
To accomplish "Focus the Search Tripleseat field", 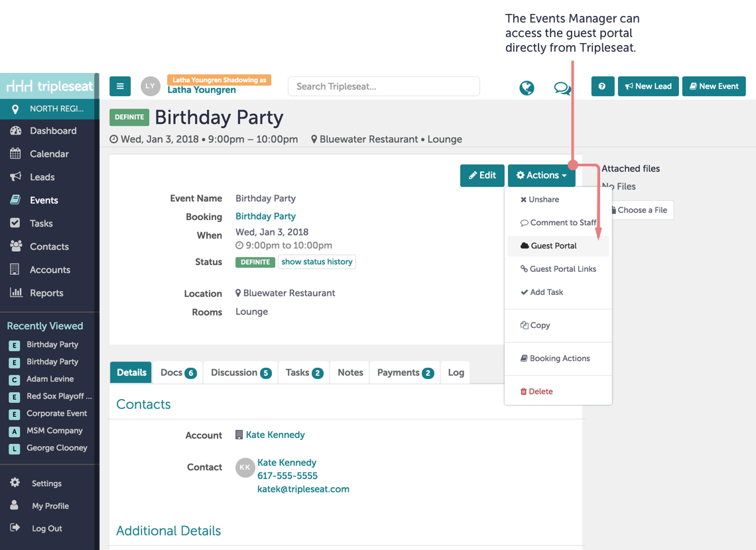I will tap(383, 86).
